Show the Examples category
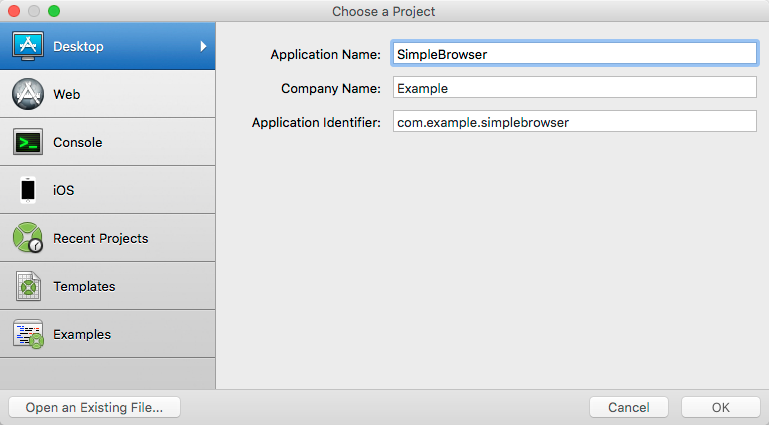 coord(81,334)
